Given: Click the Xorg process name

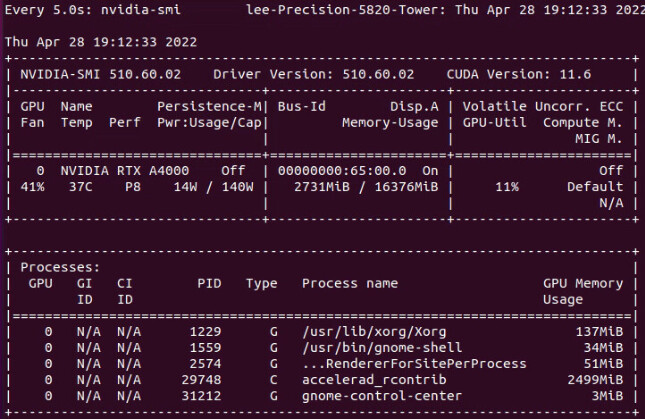Looking at the screenshot, I should click(x=374, y=332).
